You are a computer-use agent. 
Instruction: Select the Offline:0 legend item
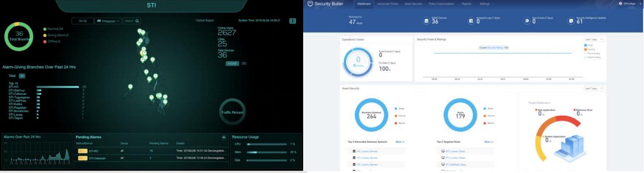pyautogui.click(x=52, y=41)
